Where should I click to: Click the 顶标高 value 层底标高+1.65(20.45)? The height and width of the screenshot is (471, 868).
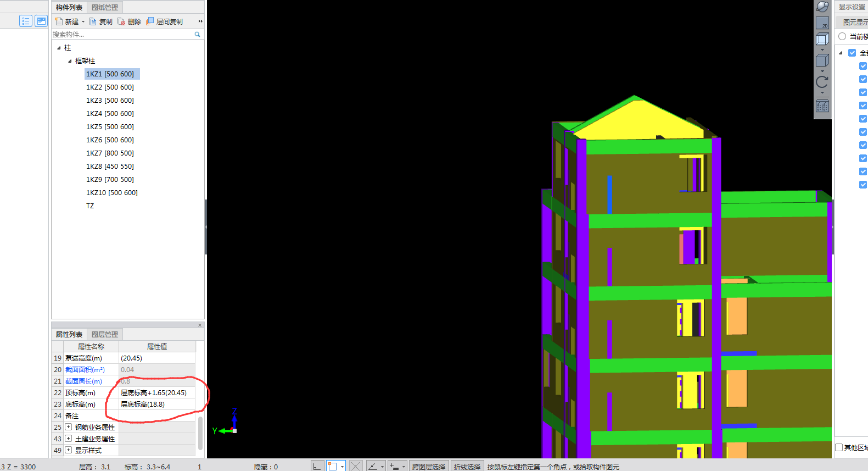157,392
